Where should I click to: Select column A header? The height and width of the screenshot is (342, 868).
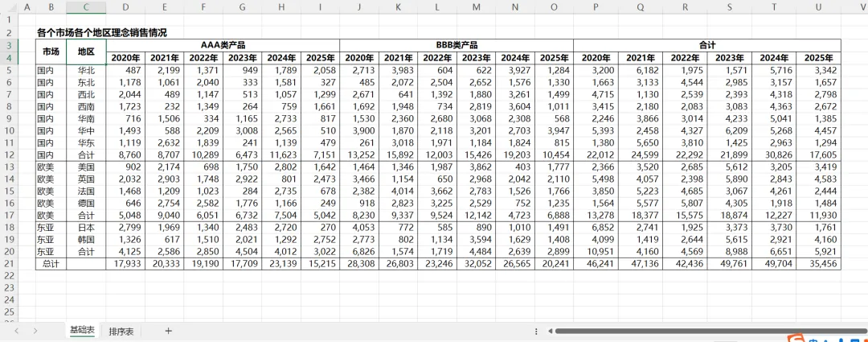click(27, 7)
